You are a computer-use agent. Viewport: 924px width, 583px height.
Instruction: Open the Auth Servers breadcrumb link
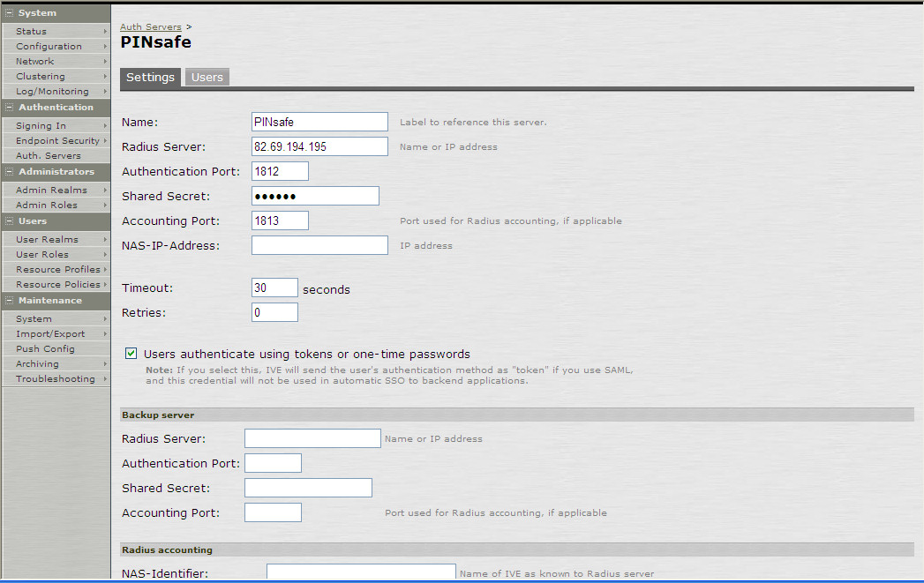click(x=150, y=26)
